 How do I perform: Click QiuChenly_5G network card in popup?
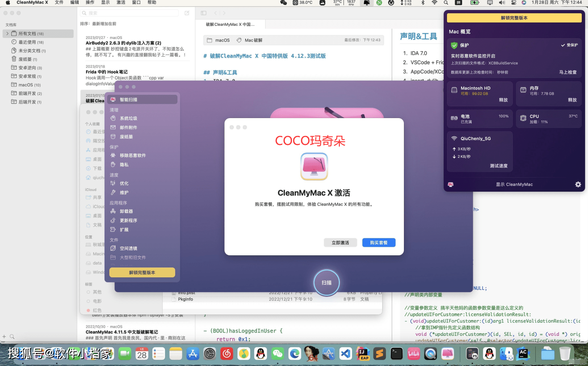(480, 152)
